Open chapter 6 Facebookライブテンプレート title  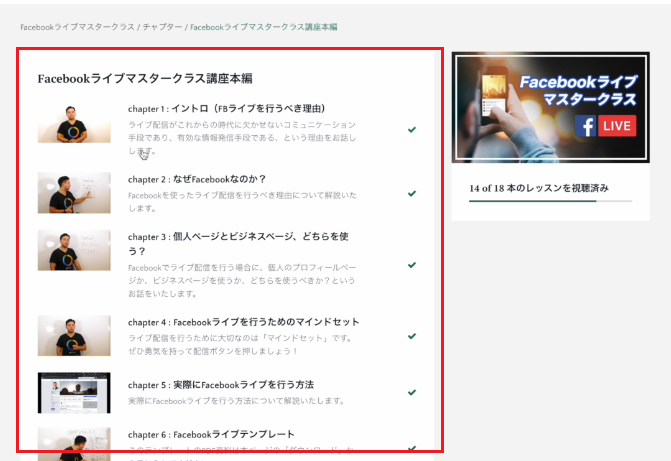coord(211,434)
